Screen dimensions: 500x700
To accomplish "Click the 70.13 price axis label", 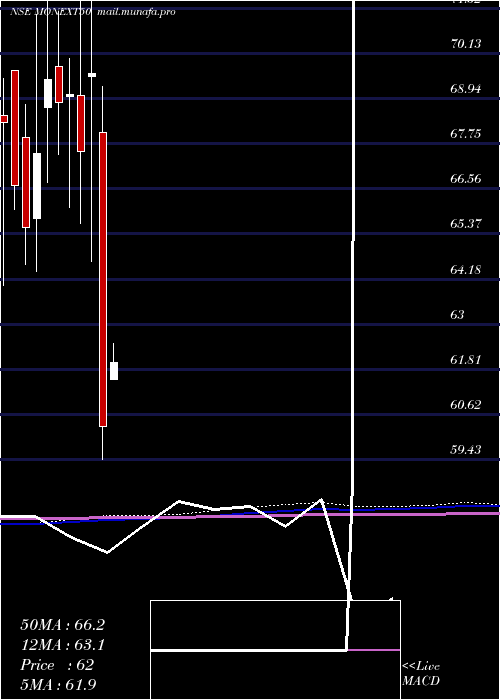I will [466, 44].
